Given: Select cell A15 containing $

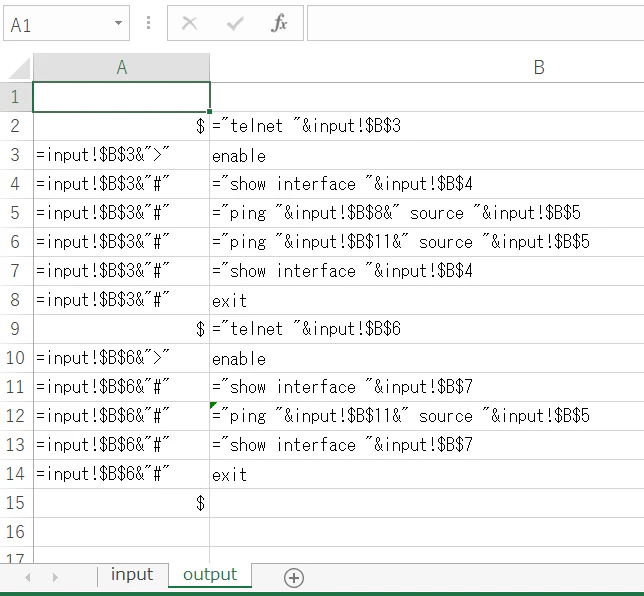Looking at the screenshot, I should tap(122, 503).
